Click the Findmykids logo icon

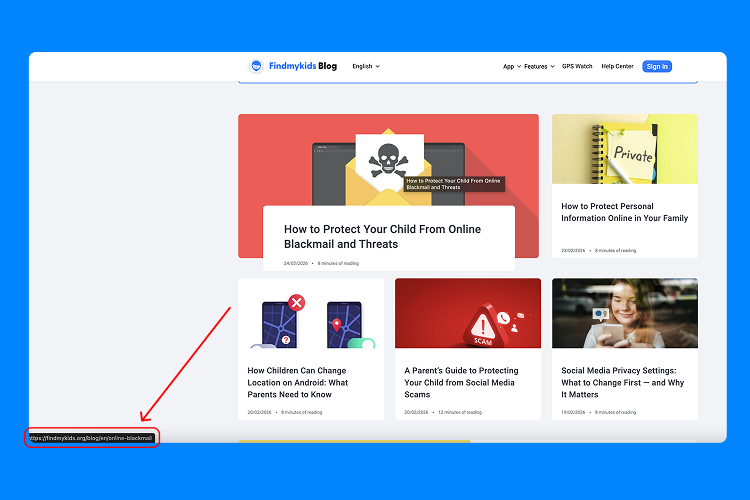click(257, 66)
